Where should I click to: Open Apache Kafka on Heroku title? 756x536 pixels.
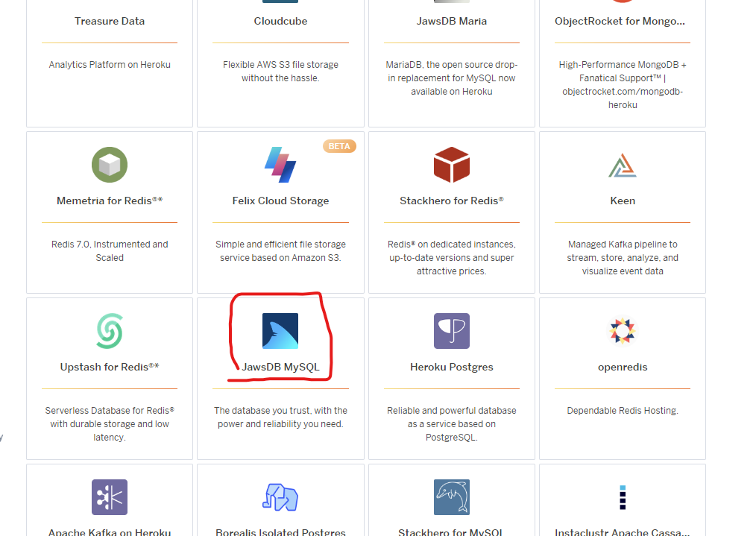(x=110, y=532)
